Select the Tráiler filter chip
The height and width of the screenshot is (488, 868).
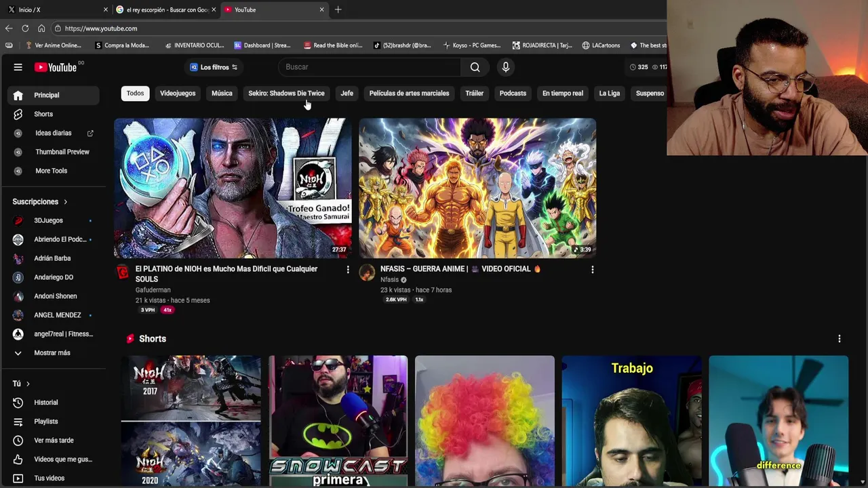474,94
